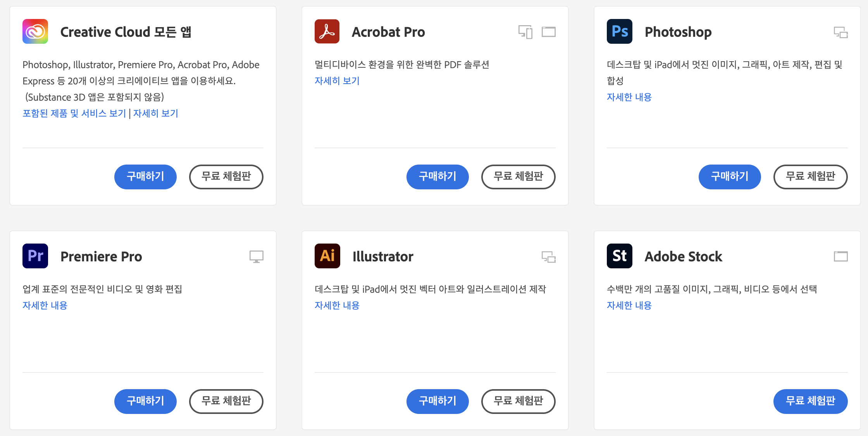The height and width of the screenshot is (436, 868).
Task: Click the Photoshop Ps app icon
Action: coord(619,31)
